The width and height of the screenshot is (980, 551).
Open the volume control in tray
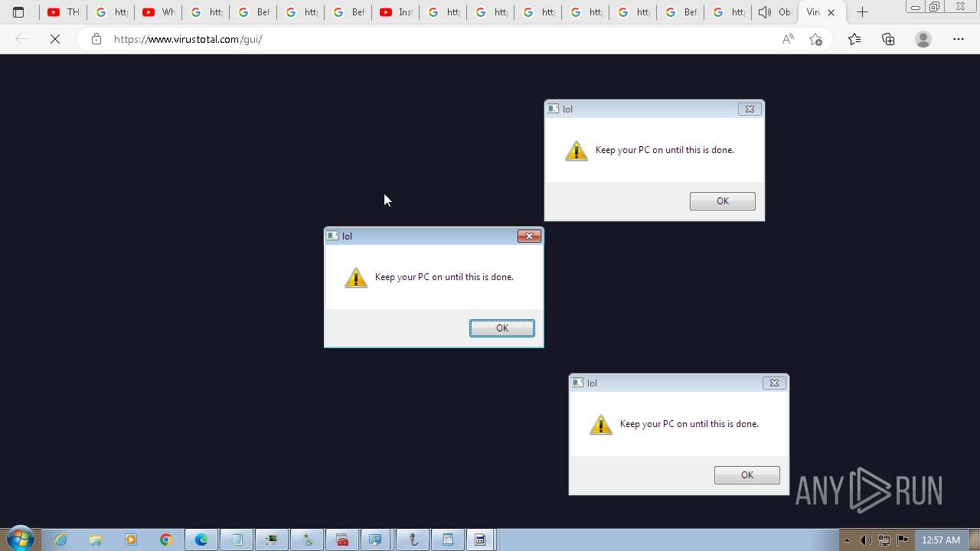pos(865,540)
